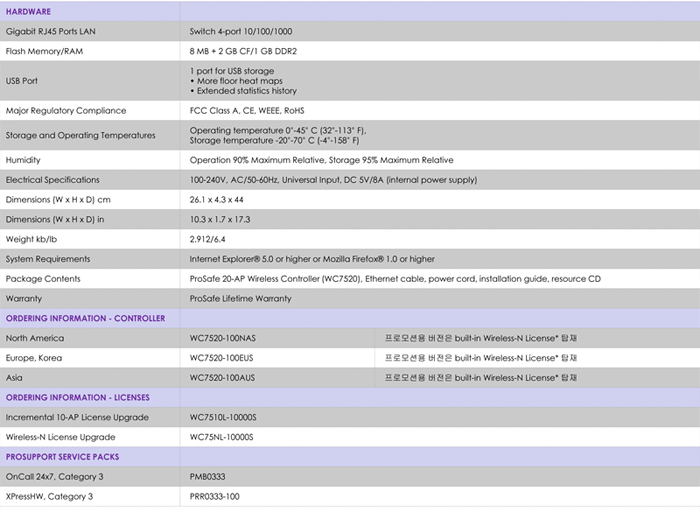700x512 pixels.
Task: Click '1 port for USB storage' line
Action: click(232, 71)
